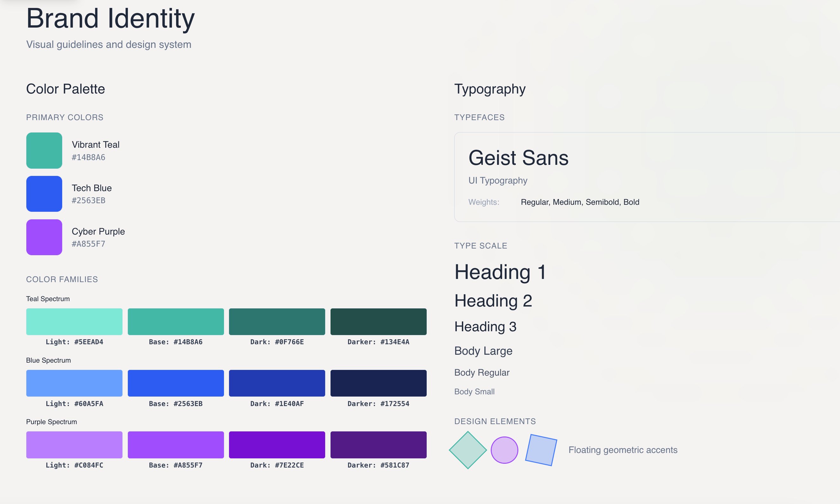The height and width of the screenshot is (504, 840).
Task: Choose the Dark purple #7E22CE swatch
Action: coord(277,445)
